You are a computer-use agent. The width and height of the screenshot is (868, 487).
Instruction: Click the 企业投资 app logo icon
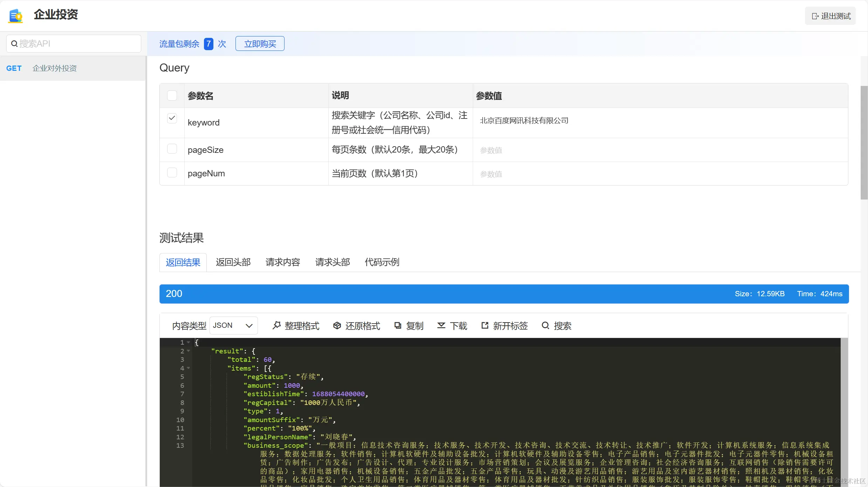click(16, 15)
